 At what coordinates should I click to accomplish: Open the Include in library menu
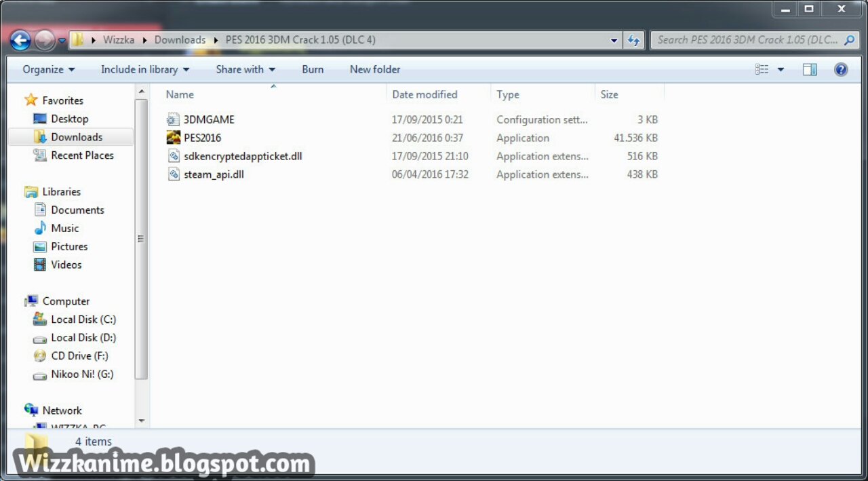point(145,69)
